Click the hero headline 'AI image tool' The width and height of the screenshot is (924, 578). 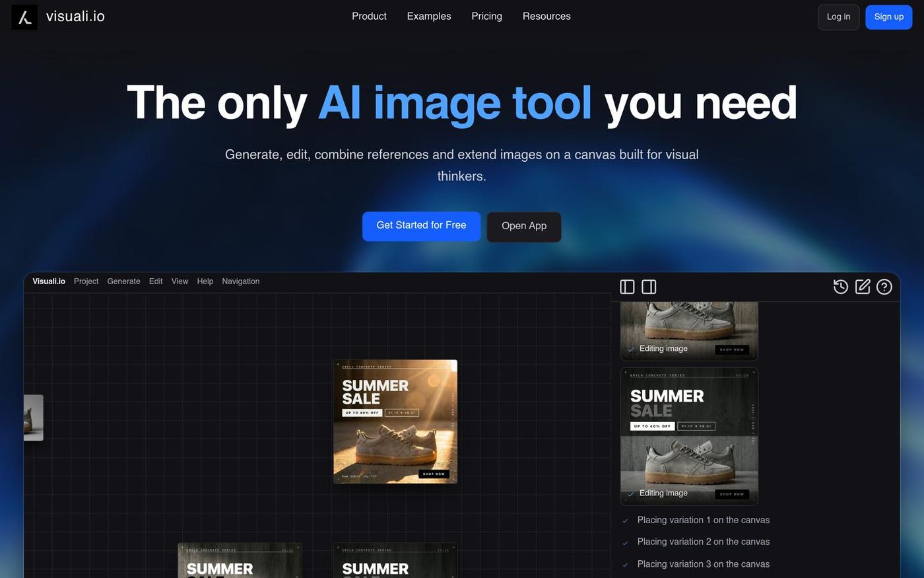(x=455, y=103)
